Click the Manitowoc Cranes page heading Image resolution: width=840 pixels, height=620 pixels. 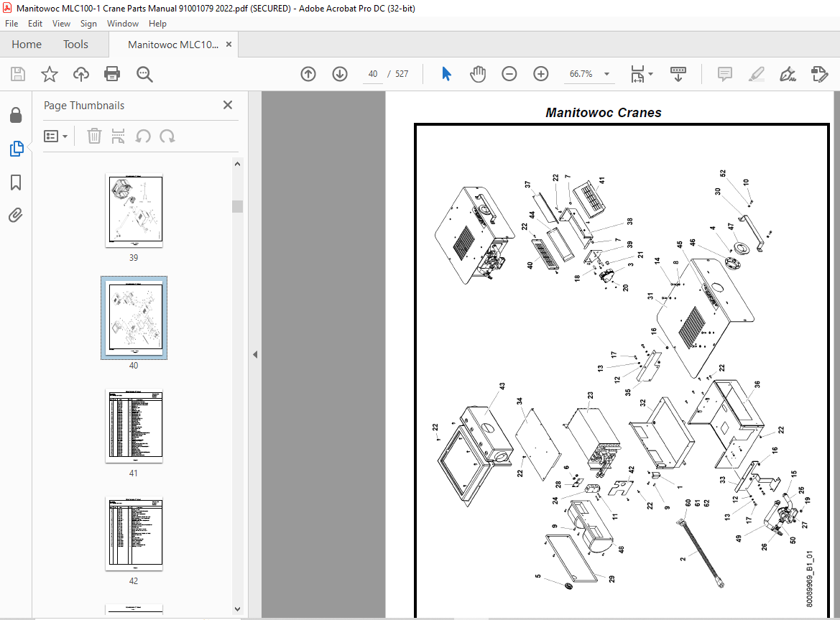603,113
